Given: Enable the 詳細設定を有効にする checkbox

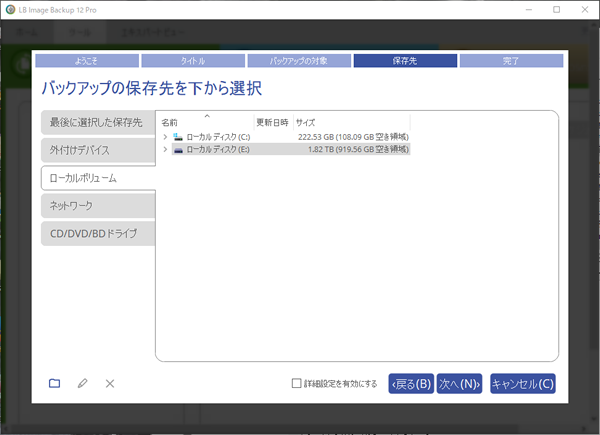Looking at the screenshot, I should (x=297, y=383).
